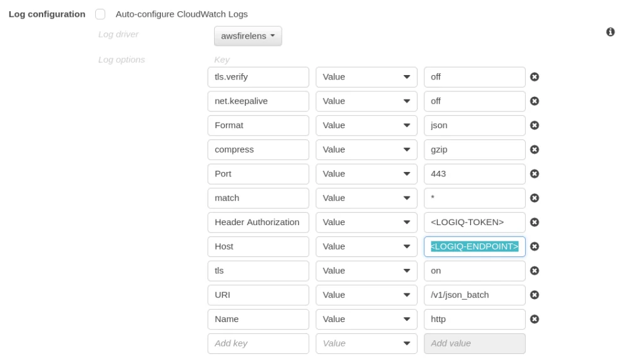Click the Add key input field
The width and height of the screenshot is (641, 364).
point(258,343)
